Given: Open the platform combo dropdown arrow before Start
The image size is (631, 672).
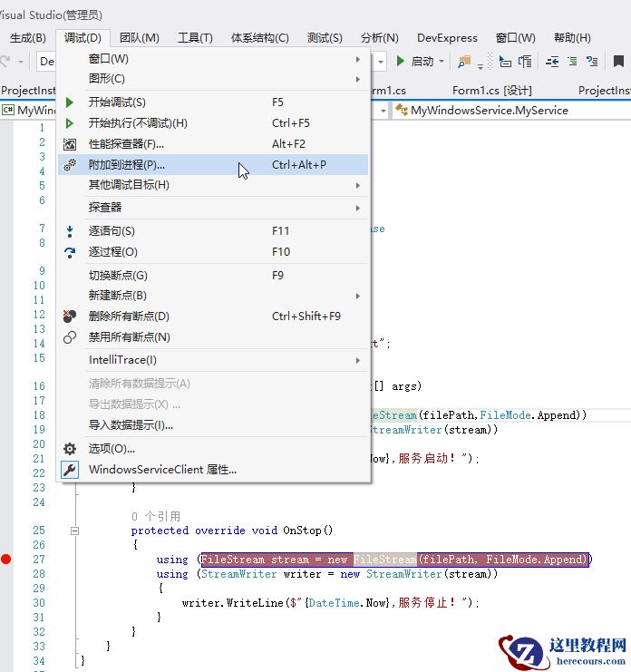Looking at the screenshot, I should tap(381, 62).
